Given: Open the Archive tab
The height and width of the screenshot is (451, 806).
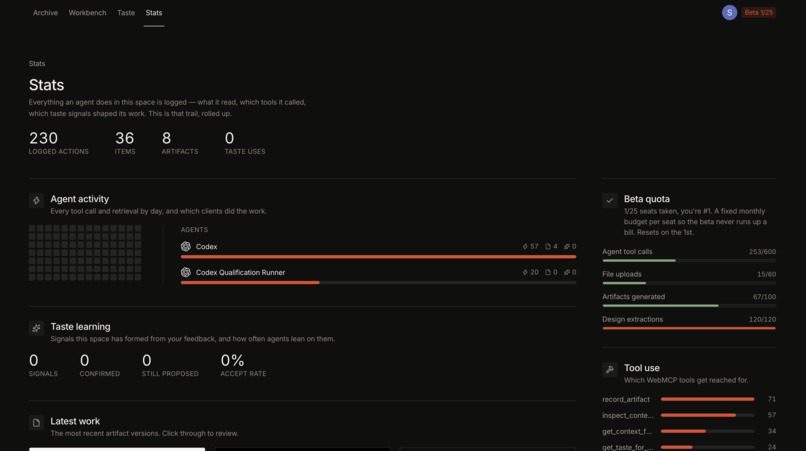Looking at the screenshot, I should click(x=45, y=13).
